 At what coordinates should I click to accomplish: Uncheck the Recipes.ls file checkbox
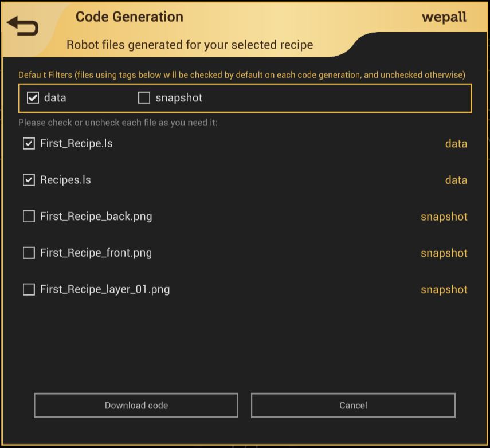click(x=29, y=180)
